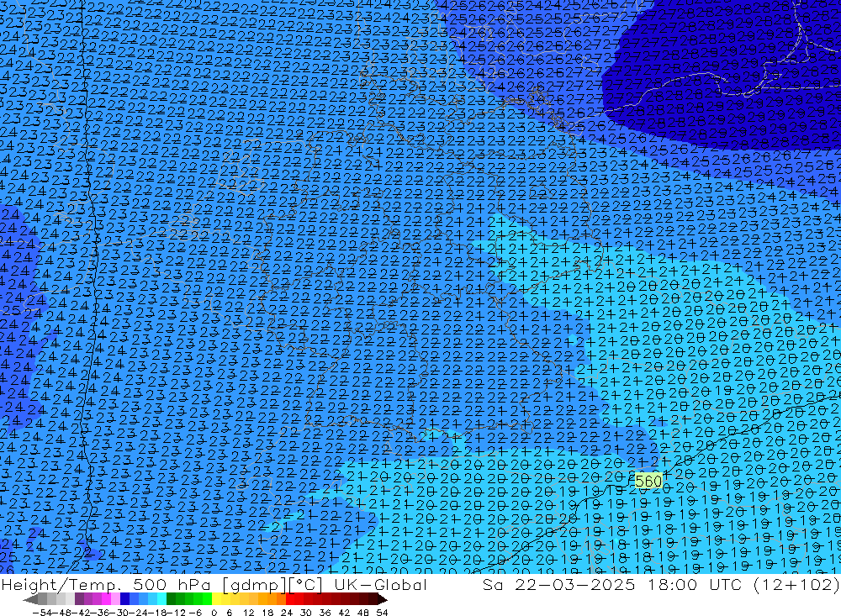The width and height of the screenshot is (841, 616).
Task: Click the bright red swatch above 24
Action: point(290,599)
